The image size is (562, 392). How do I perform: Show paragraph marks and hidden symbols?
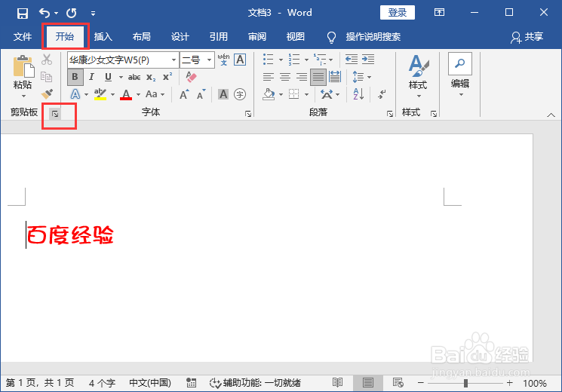(382, 94)
